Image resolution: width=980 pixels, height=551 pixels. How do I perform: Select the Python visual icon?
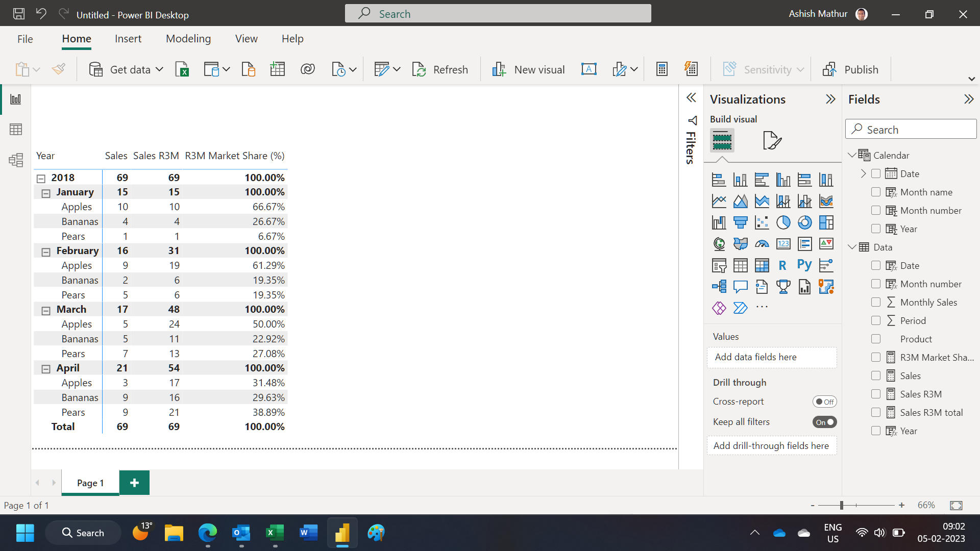(804, 265)
